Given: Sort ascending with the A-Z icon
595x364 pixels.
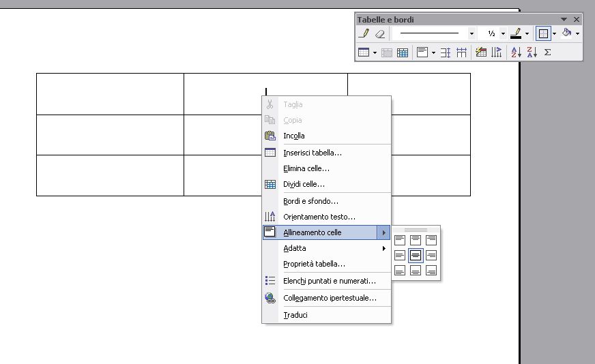Looking at the screenshot, I should click(x=516, y=52).
